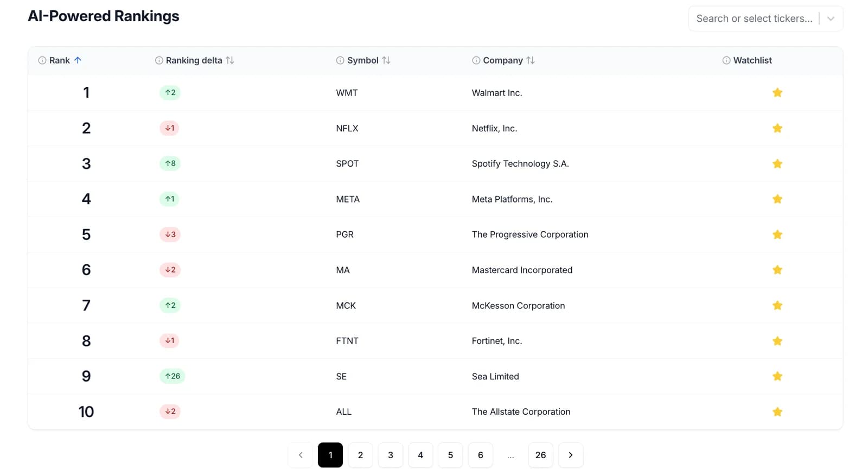Toggle watchlist star for The Progressive Corporation
Viewport: 868px width, 475px height.
(x=777, y=235)
